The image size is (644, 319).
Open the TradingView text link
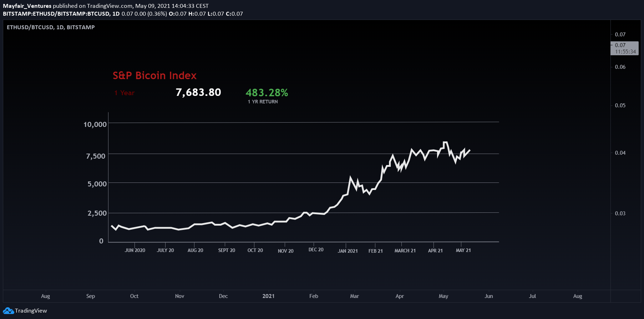tap(31, 311)
